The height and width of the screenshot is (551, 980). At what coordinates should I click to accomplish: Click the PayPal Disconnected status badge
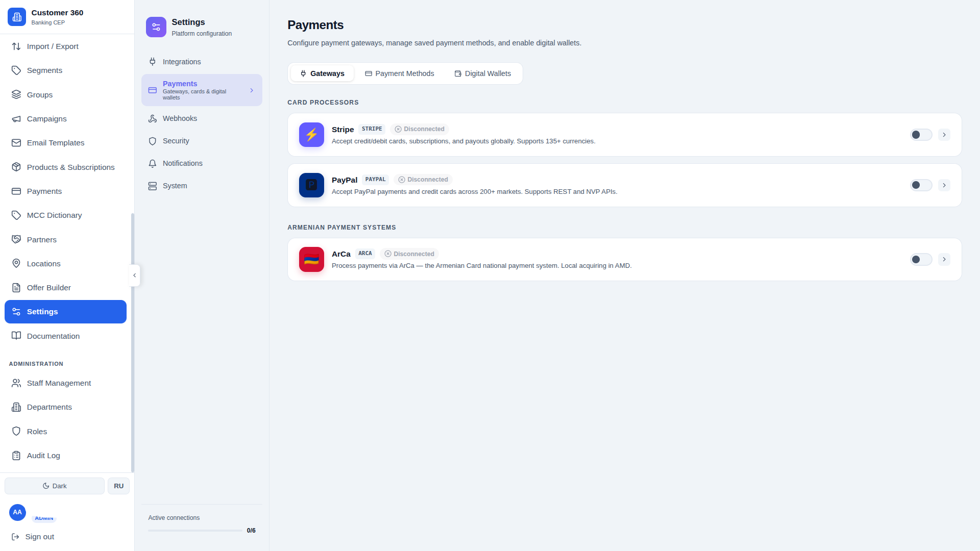pos(423,180)
